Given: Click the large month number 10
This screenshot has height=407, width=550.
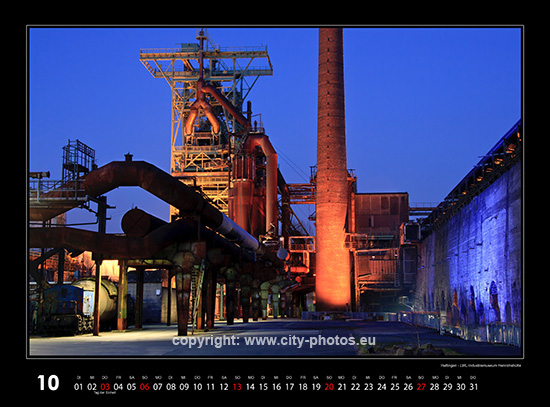Looking at the screenshot, I should pyautogui.click(x=48, y=383).
